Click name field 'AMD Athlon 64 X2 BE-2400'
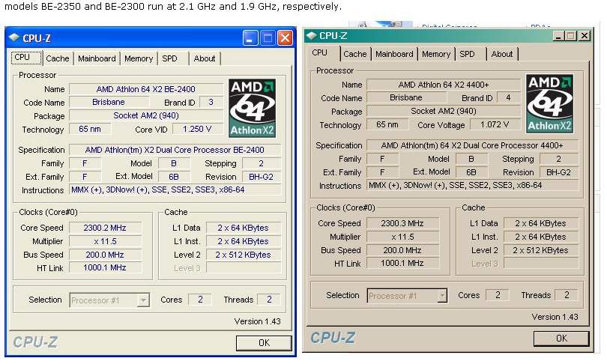 coord(146,89)
